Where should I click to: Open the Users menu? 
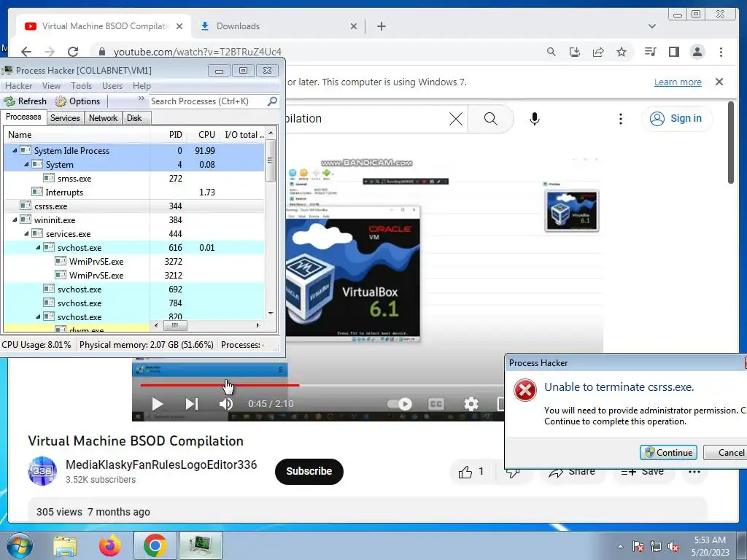click(x=112, y=86)
